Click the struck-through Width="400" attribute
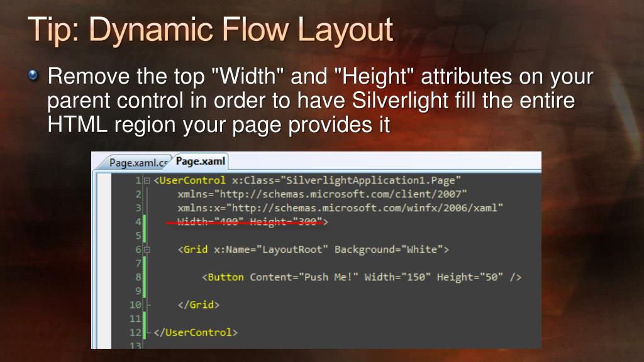 click(210, 222)
